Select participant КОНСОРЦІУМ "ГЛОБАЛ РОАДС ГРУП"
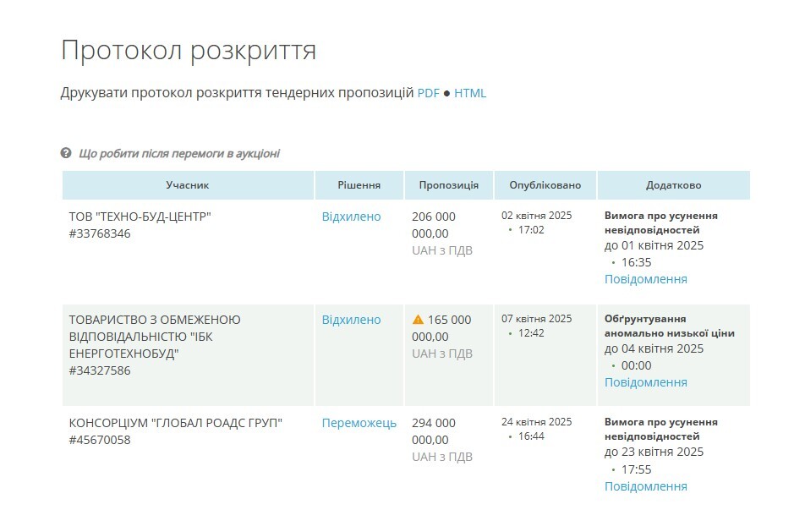 click(176, 423)
